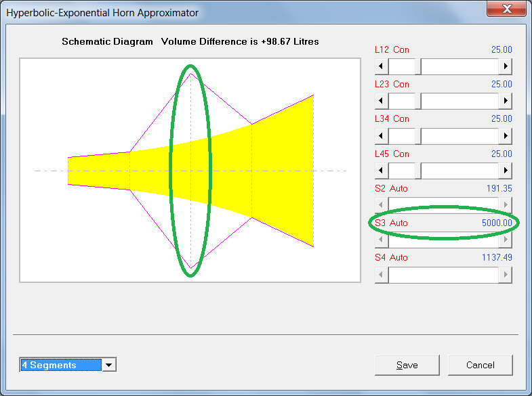Click the S2 value 191.35
This screenshot has height=396, width=532.
499,188
